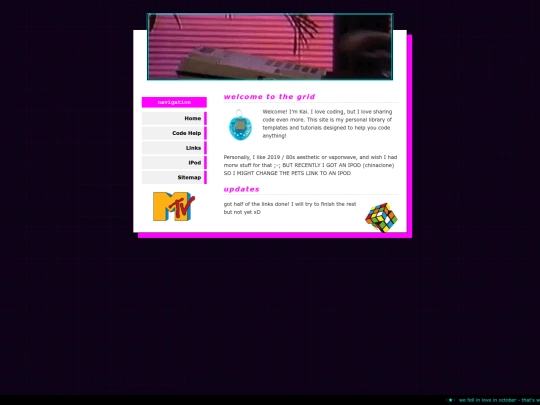Click the 'welcome to the grid' heading
Image resolution: width=540 pixels, height=405 pixels.
(x=269, y=97)
